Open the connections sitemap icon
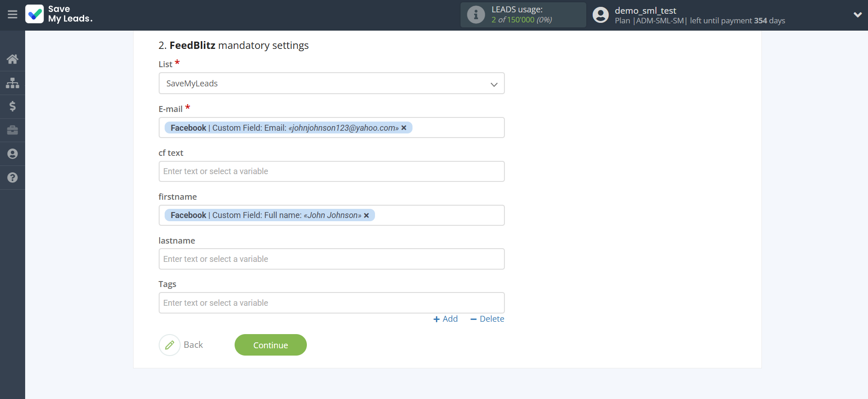Viewport: 868px width, 399px height. click(x=12, y=83)
